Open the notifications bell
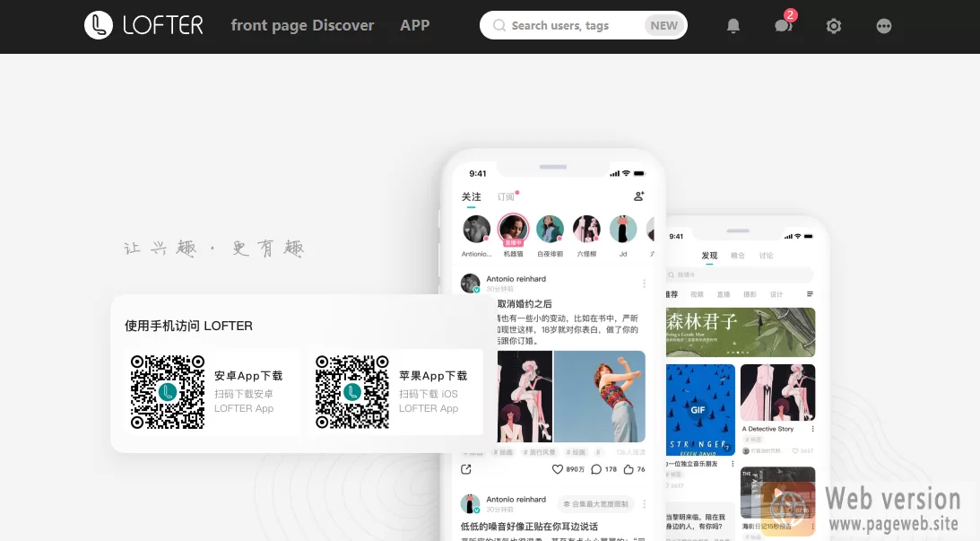The image size is (980, 541). pyautogui.click(x=733, y=26)
